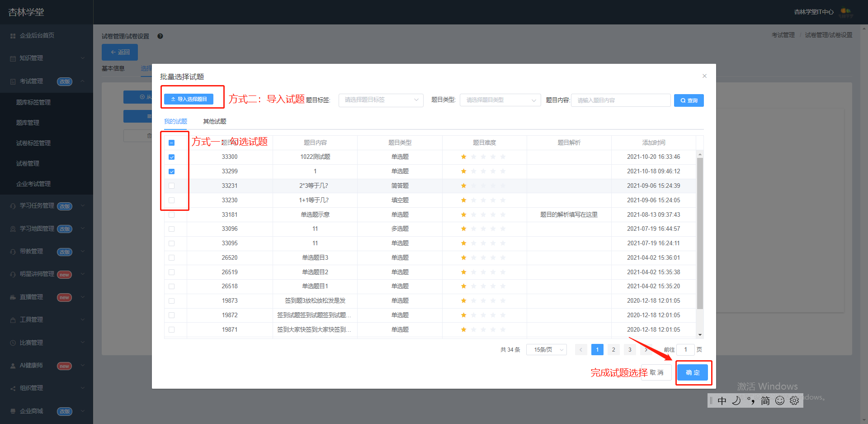
Task: Go to page 3 of results
Action: (x=630, y=350)
